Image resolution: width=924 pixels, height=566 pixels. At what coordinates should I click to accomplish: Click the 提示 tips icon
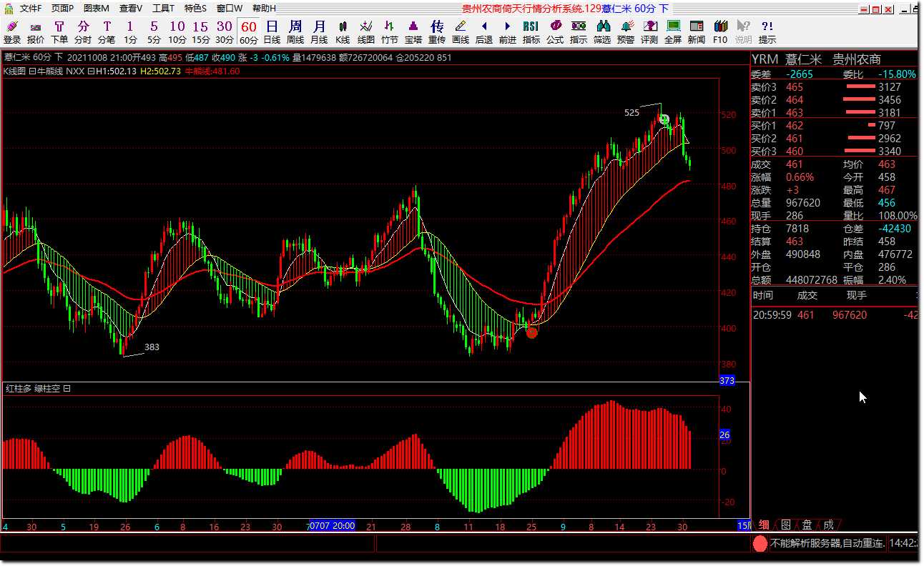(767, 32)
